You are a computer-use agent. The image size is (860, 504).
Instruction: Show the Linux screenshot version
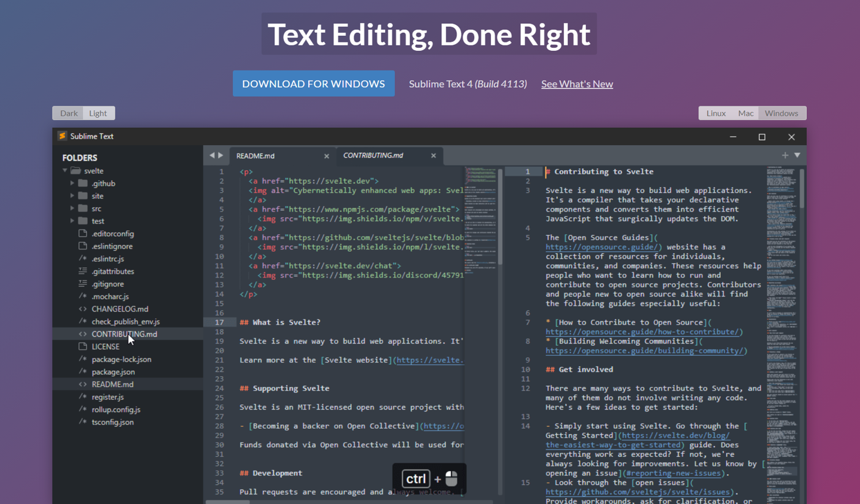click(x=715, y=113)
